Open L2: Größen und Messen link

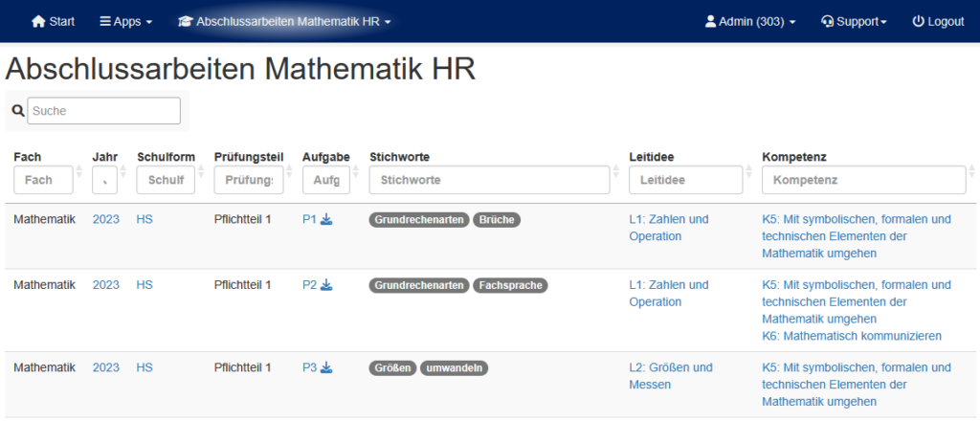[x=671, y=376]
